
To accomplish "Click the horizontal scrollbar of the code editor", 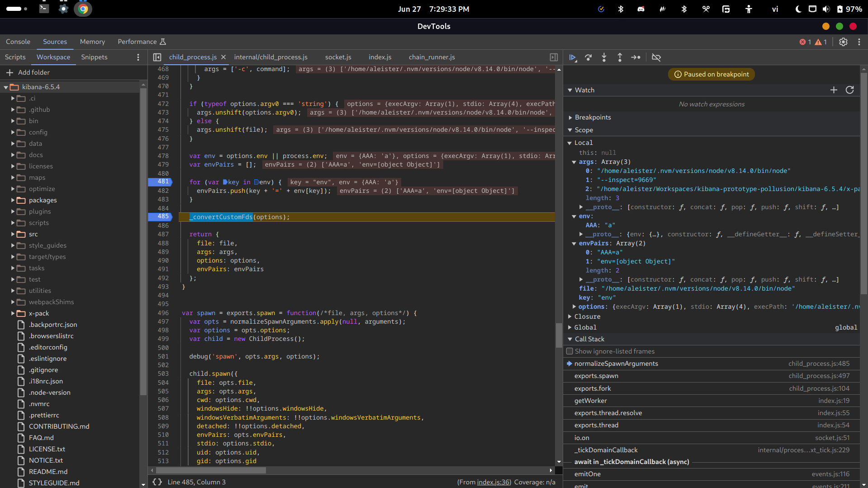I will [210, 470].
